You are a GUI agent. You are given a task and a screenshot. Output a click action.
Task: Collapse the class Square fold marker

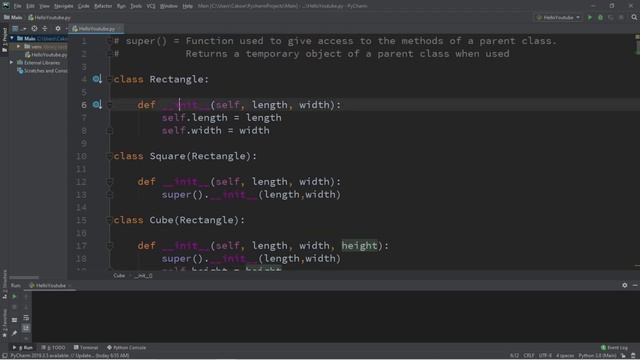109,156
